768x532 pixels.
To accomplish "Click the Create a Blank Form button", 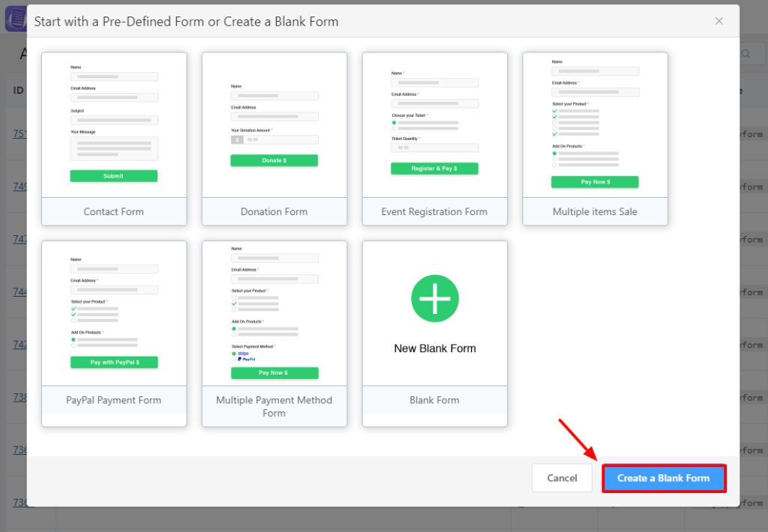I will click(663, 477).
